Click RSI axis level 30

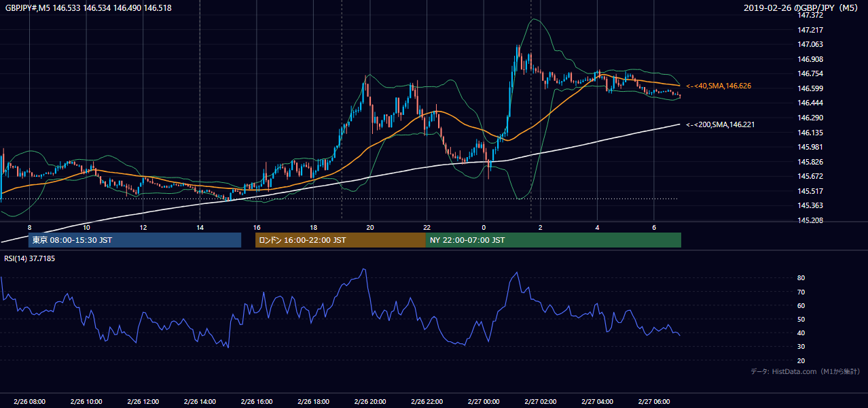(x=801, y=347)
